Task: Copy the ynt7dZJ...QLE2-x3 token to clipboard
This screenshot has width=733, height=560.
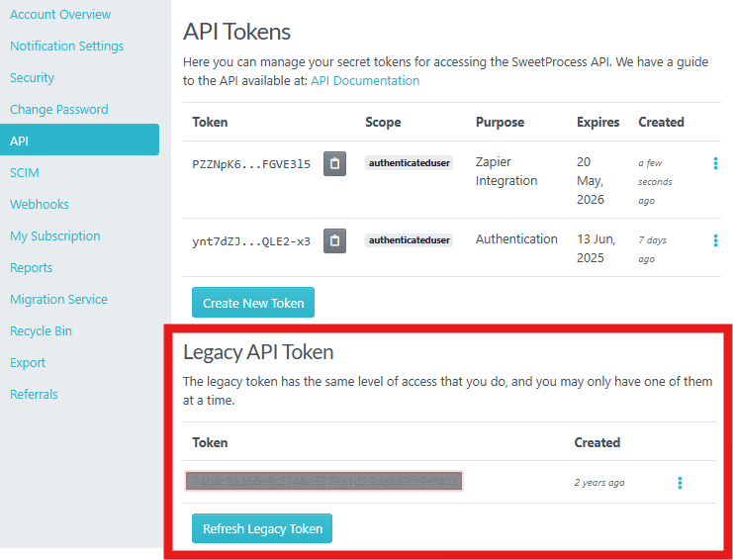Action: click(334, 240)
